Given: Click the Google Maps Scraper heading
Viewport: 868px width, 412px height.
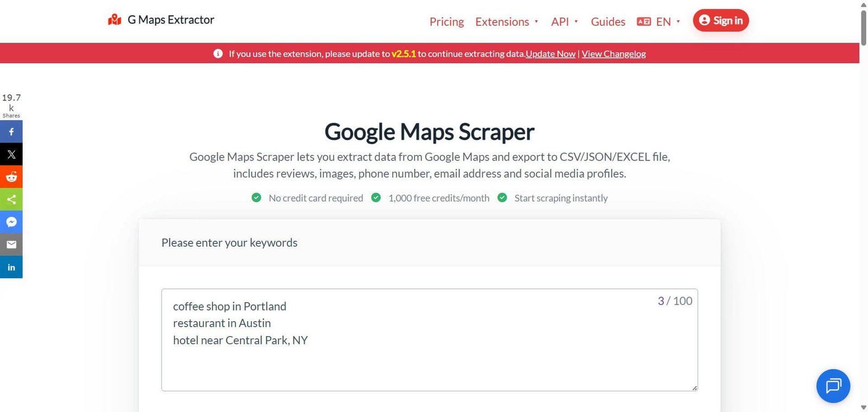Looking at the screenshot, I should point(430,132).
